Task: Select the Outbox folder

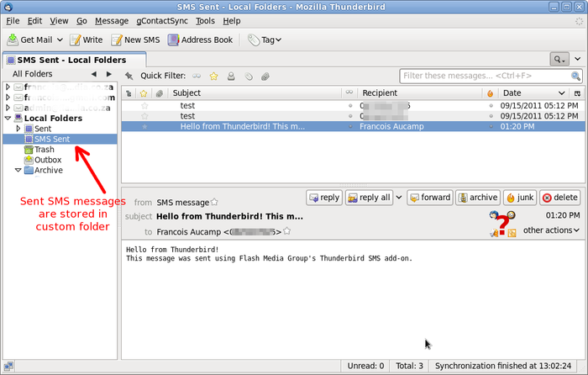Action: click(x=43, y=160)
